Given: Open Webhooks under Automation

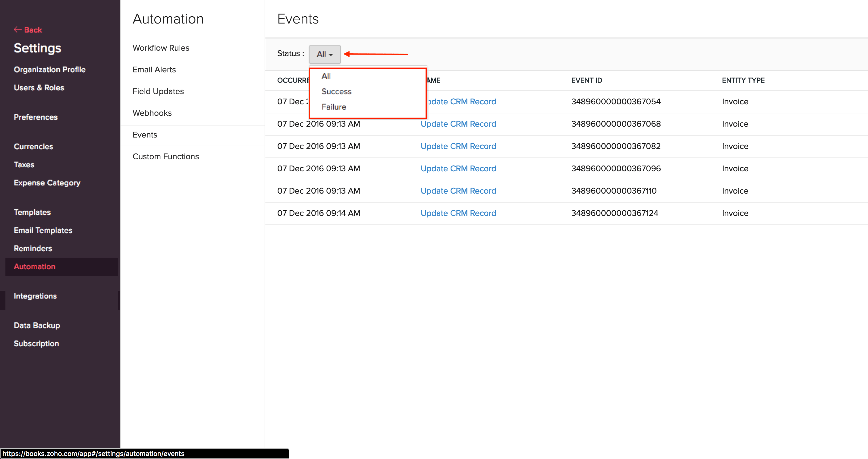Looking at the screenshot, I should coord(152,113).
